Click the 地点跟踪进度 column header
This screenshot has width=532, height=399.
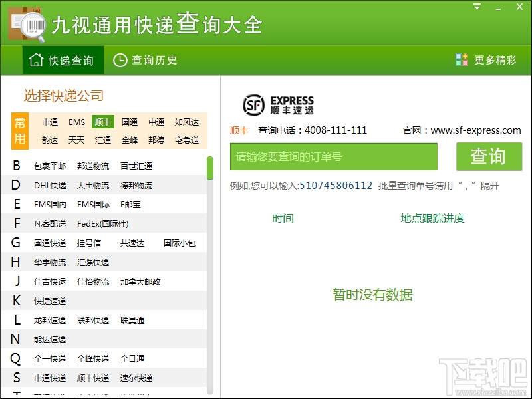432,219
